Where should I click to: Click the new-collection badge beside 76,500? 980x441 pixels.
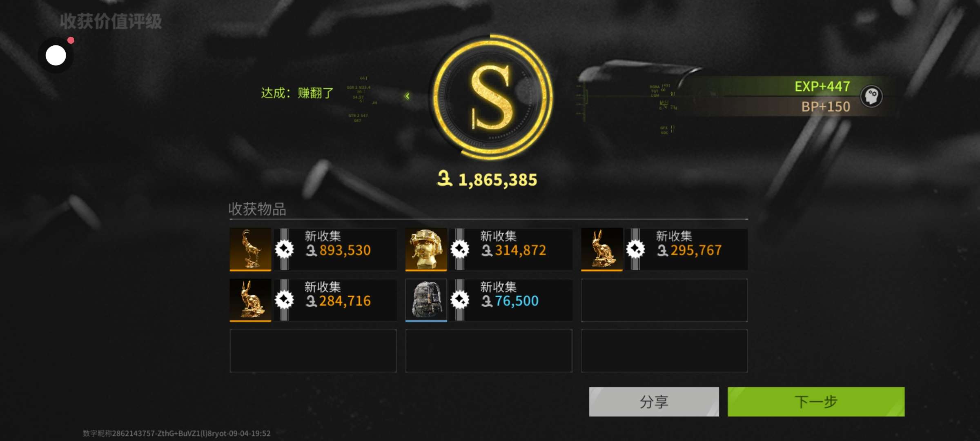click(460, 300)
